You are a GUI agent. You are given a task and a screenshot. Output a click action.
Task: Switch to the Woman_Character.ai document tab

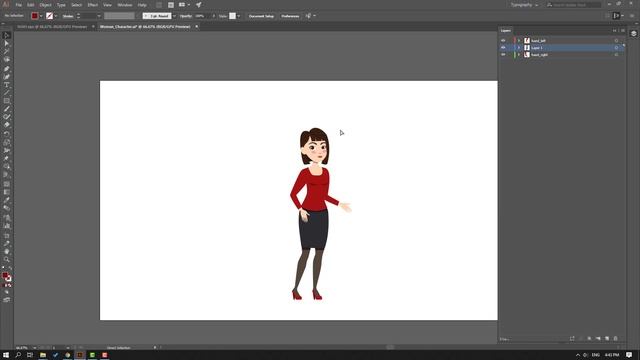point(145,27)
